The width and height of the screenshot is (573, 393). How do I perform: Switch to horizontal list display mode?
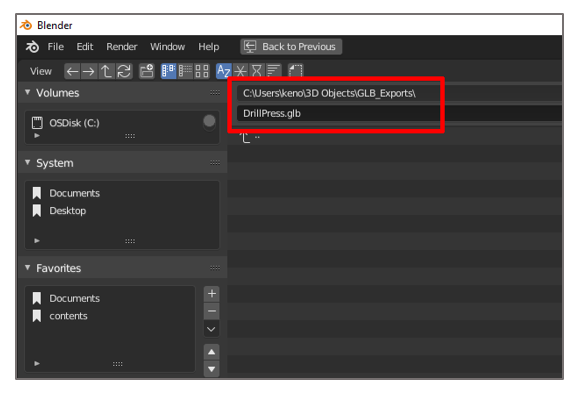[x=185, y=71]
